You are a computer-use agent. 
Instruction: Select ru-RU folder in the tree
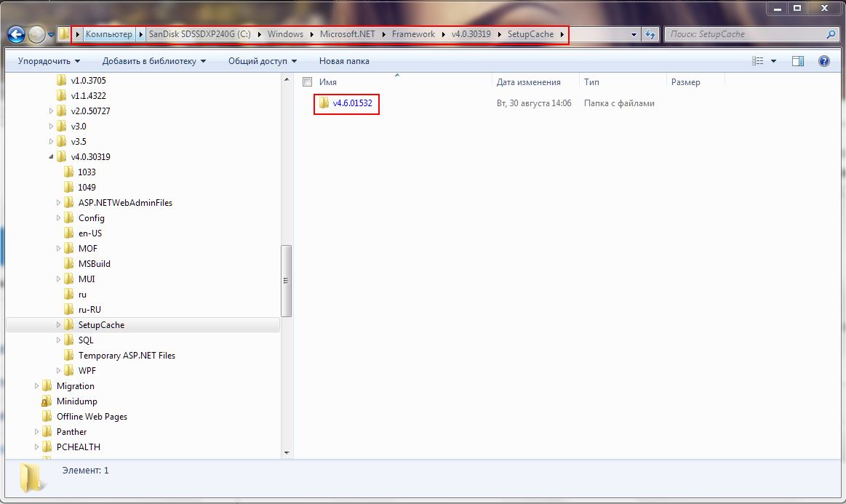(x=89, y=310)
